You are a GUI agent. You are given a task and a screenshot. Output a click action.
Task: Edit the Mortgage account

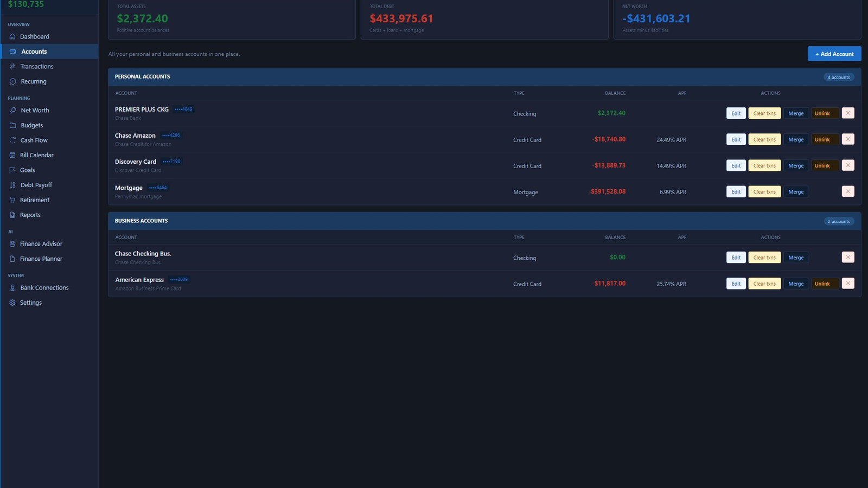tap(736, 191)
